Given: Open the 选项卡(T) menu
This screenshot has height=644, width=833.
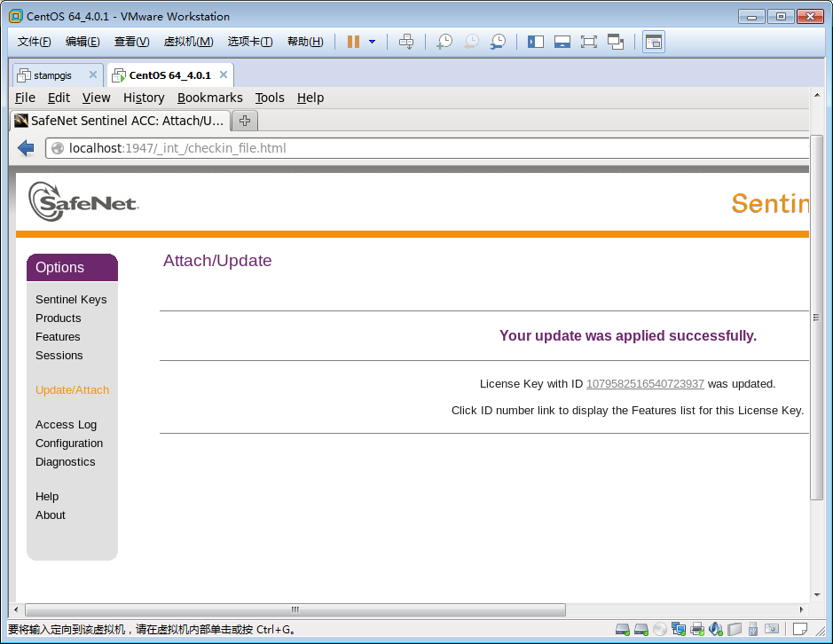Looking at the screenshot, I should (x=250, y=42).
